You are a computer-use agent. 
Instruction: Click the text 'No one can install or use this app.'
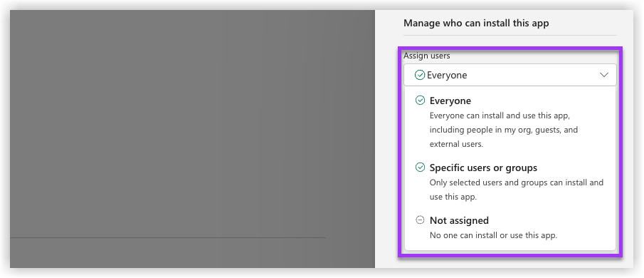coord(493,236)
